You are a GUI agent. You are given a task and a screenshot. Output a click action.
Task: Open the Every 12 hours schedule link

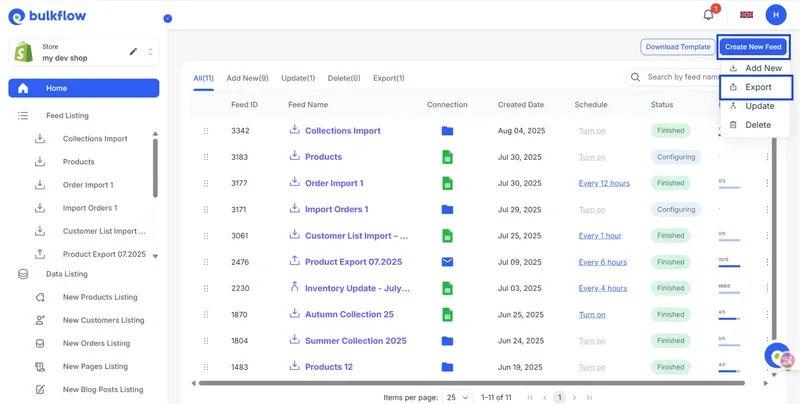pyautogui.click(x=604, y=183)
